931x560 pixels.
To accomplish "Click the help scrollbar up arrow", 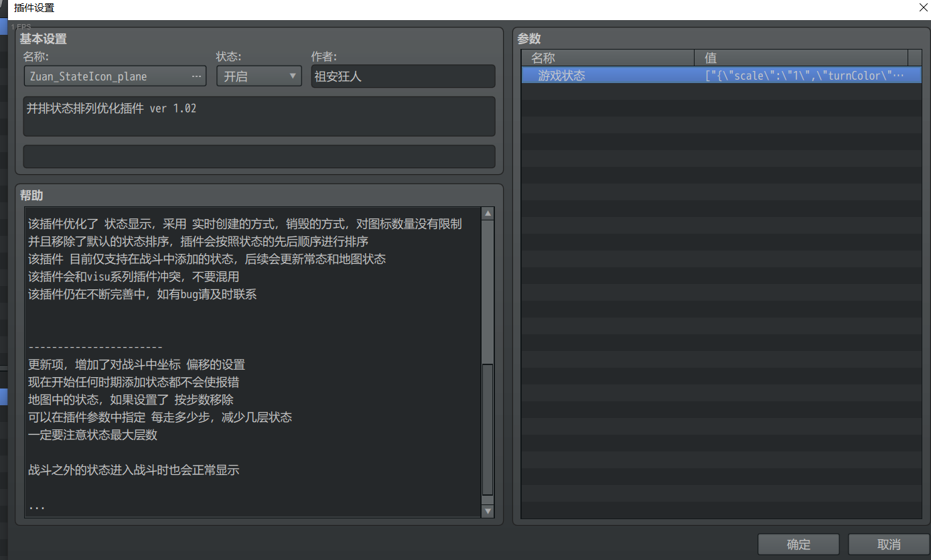I will coord(488,214).
